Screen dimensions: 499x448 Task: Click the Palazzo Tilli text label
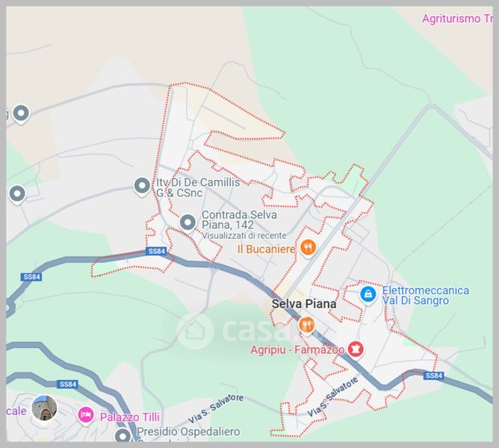pos(130,417)
